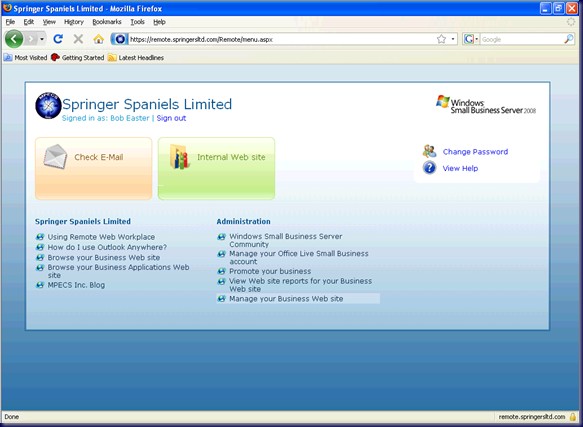The width and height of the screenshot is (583, 427).
Task: Click globe icon beside Browse your Business Web site
Action: click(x=40, y=258)
